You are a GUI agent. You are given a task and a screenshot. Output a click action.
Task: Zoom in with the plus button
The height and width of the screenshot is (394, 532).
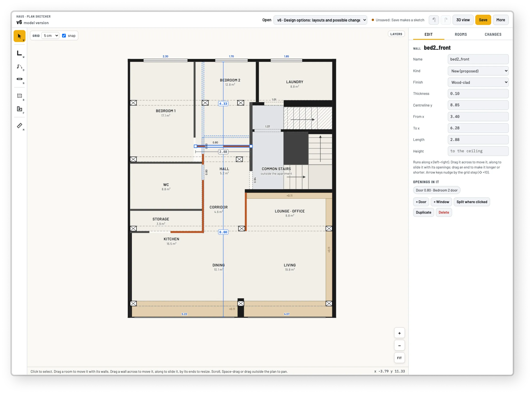click(x=399, y=333)
